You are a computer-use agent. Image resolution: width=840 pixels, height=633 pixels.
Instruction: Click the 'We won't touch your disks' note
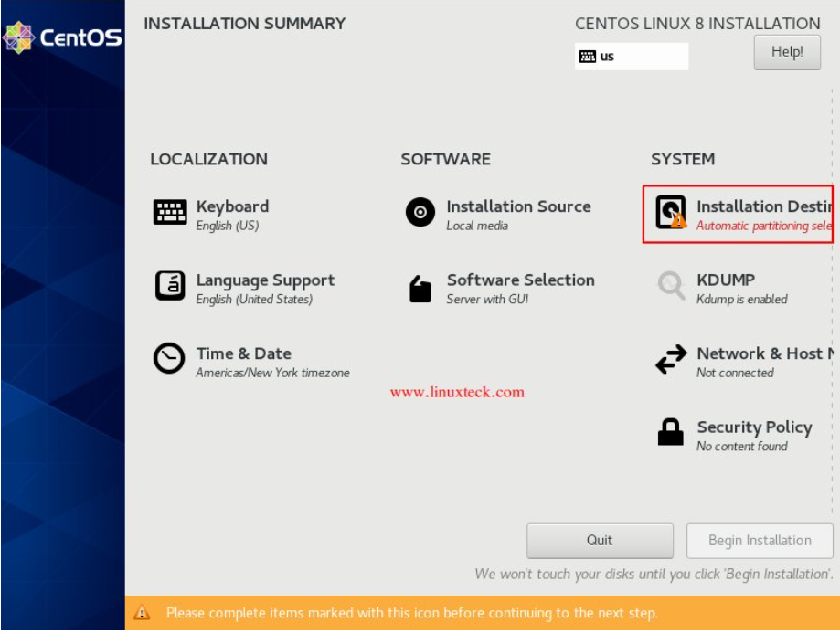coord(654,575)
